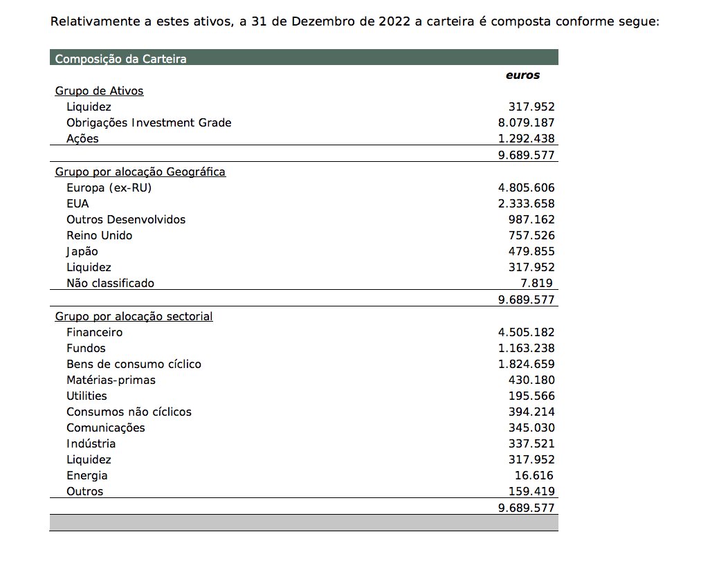Select the 'Bens de consumo cíclico' label
This screenshot has width=728, height=588.
[x=134, y=365]
